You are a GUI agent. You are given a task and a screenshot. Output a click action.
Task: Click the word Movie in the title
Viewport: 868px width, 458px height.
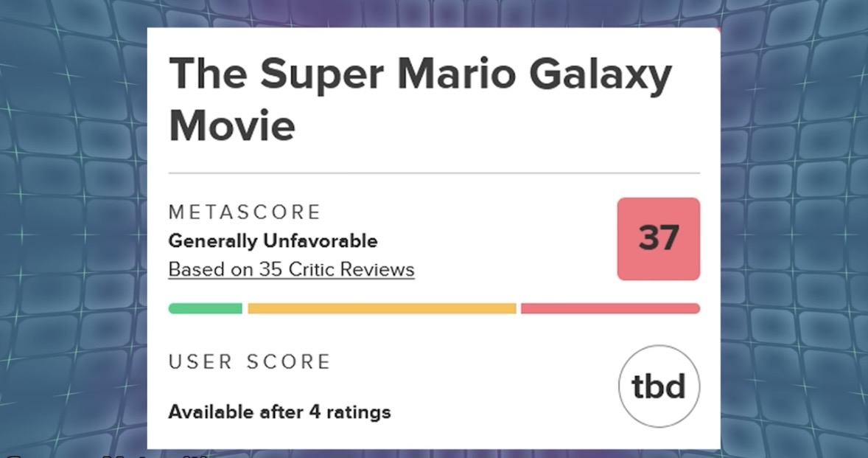pyautogui.click(x=232, y=125)
